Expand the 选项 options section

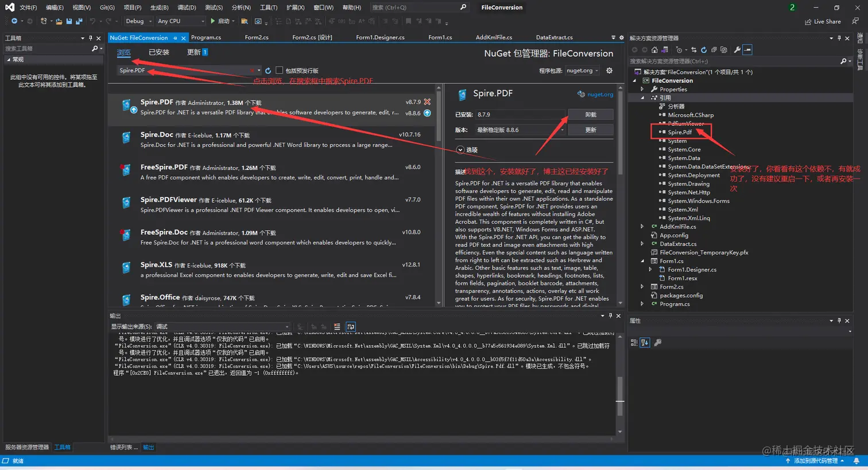click(x=460, y=150)
